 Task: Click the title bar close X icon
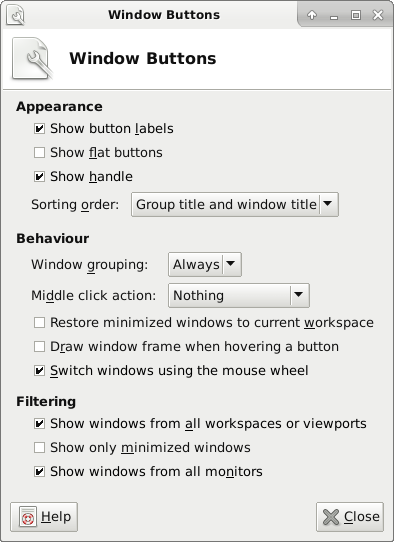point(378,15)
